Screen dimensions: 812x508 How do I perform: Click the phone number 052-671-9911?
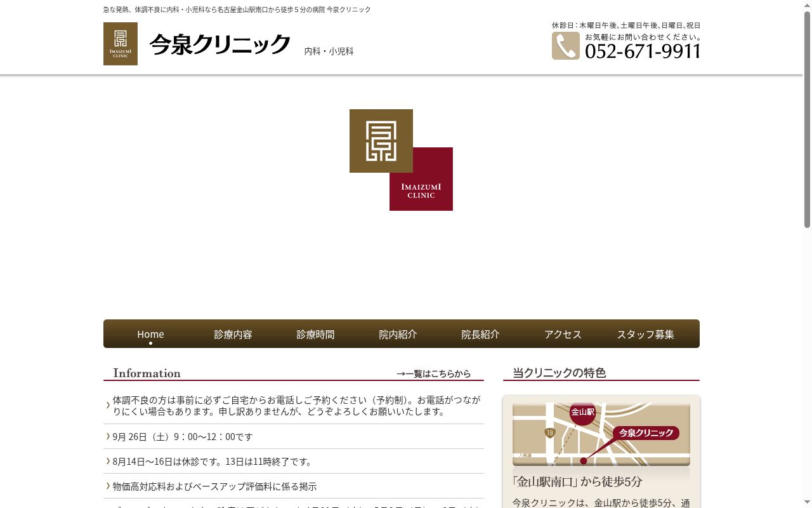coord(643,51)
